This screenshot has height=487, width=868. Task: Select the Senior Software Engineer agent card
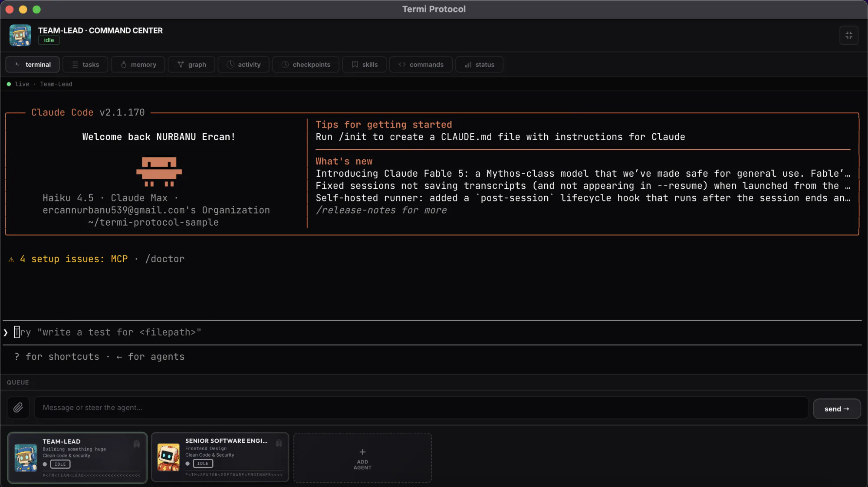tap(220, 457)
